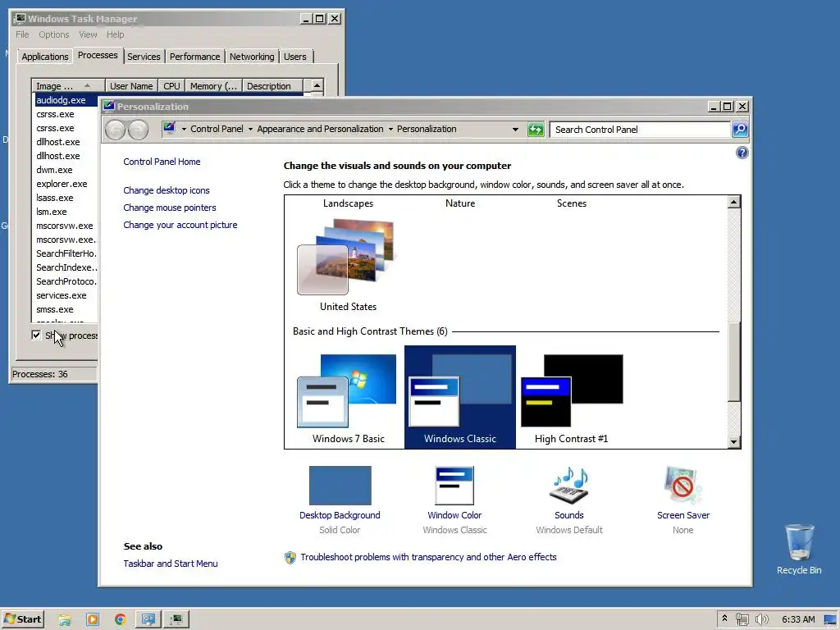Open the address bar history dropdown

(x=515, y=129)
